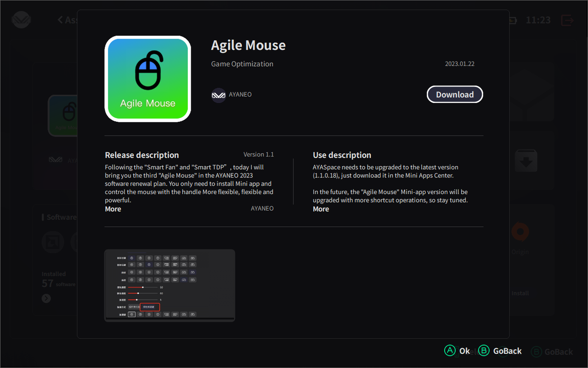The width and height of the screenshot is (588, 368).
Task: Expand More under Use description
Action: [x=321, y=209]
